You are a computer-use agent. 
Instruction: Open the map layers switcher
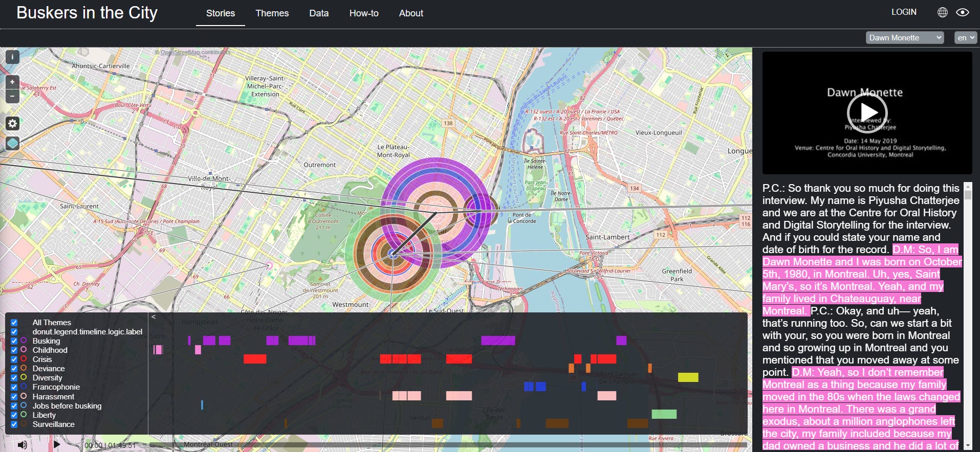tap(12, 144)
